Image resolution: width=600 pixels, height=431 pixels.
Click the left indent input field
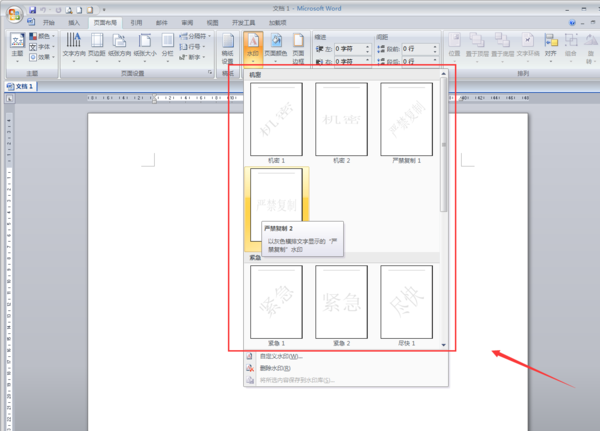pos(349,49)
